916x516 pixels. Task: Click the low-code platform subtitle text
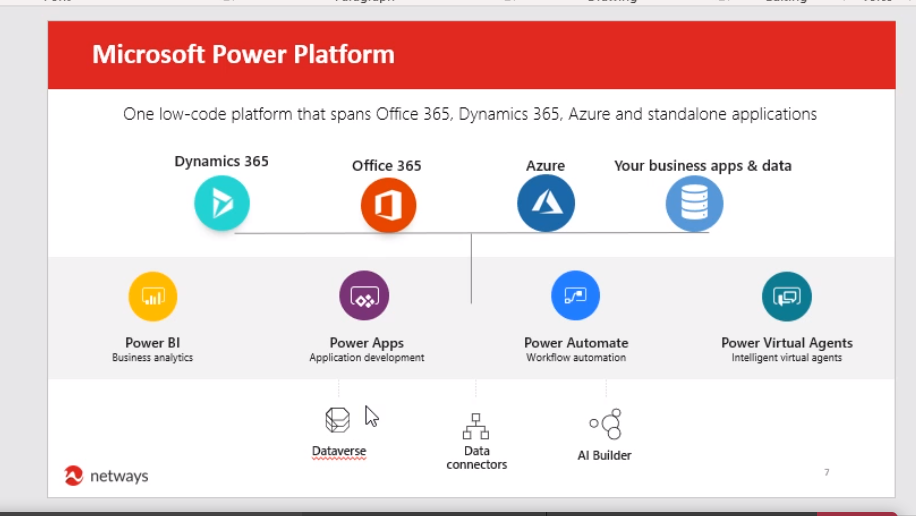(470, 114)
